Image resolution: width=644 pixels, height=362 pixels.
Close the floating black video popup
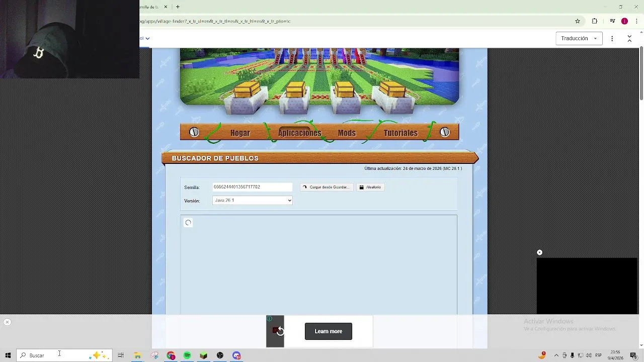(x=539, y=252)
